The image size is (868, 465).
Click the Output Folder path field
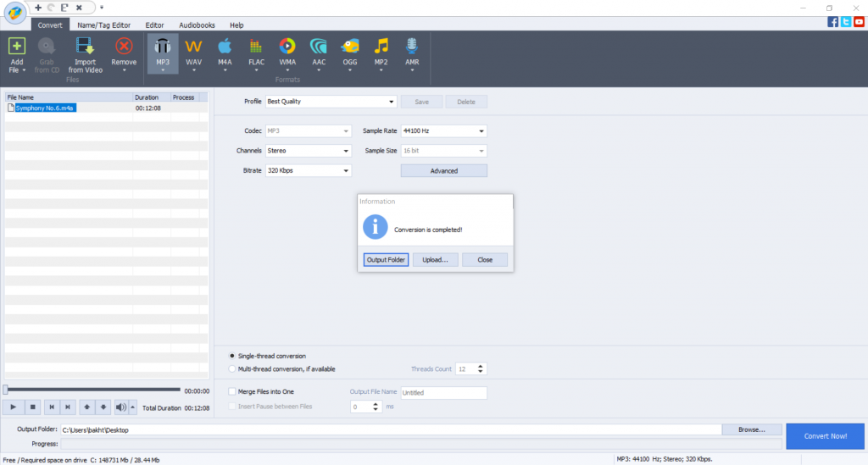point(391,429)
